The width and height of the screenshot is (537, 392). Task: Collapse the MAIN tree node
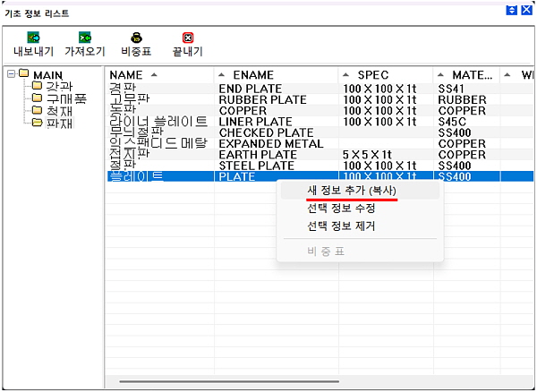[x=12, y=73]
